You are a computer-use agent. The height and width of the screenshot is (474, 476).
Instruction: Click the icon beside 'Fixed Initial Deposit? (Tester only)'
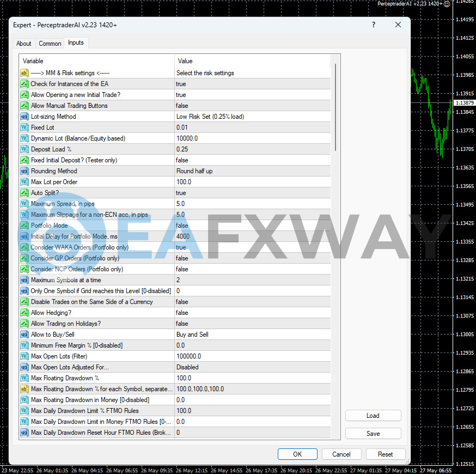click(x=25, y=160)
